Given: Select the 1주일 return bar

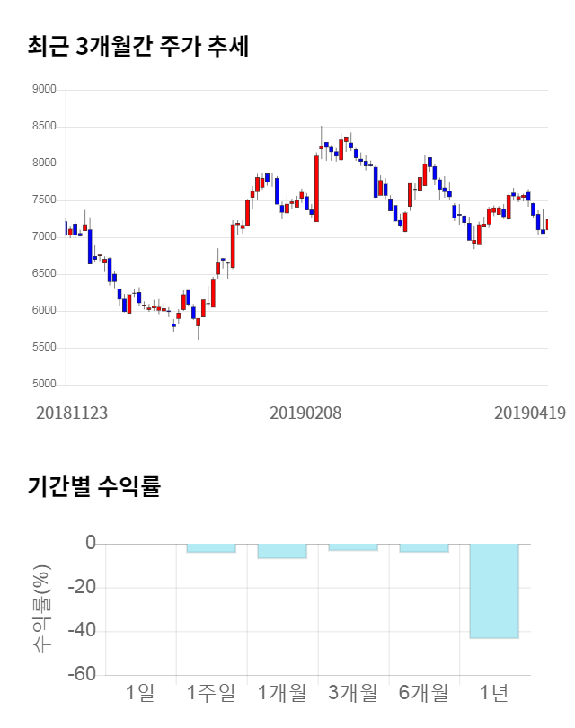Looking at the screenshot, I should click(211, 547).
